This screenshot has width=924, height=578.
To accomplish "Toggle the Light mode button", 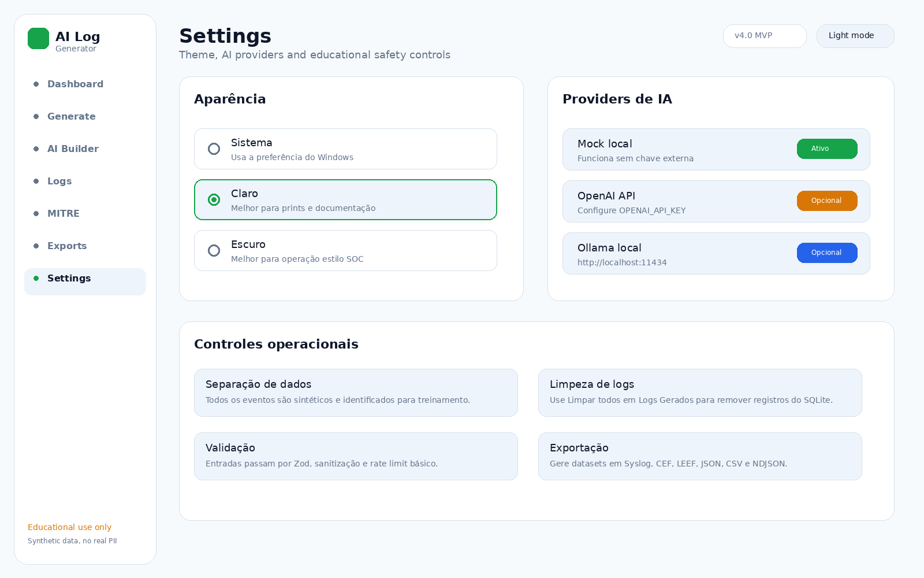I will coord(855,36).
